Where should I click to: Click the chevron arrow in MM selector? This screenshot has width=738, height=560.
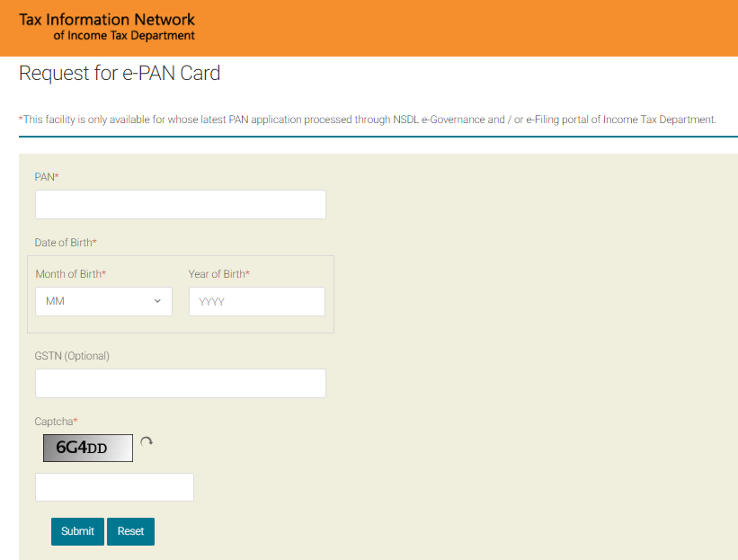[157, 302]
